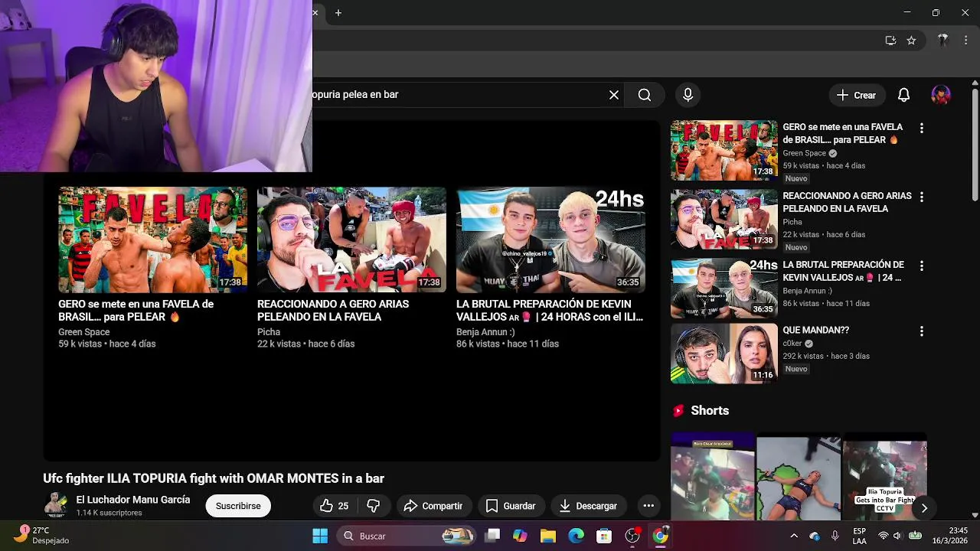
Task: Click the install app icon in address bar
Action: coord(890,41)
